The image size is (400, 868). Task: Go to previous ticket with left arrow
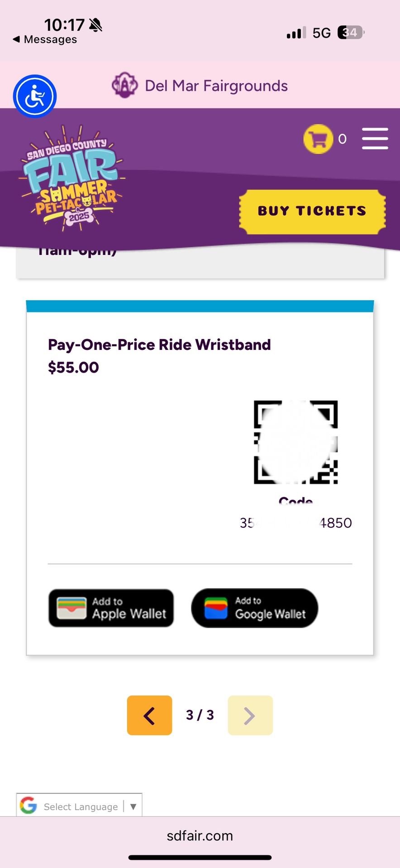point(150,715)
